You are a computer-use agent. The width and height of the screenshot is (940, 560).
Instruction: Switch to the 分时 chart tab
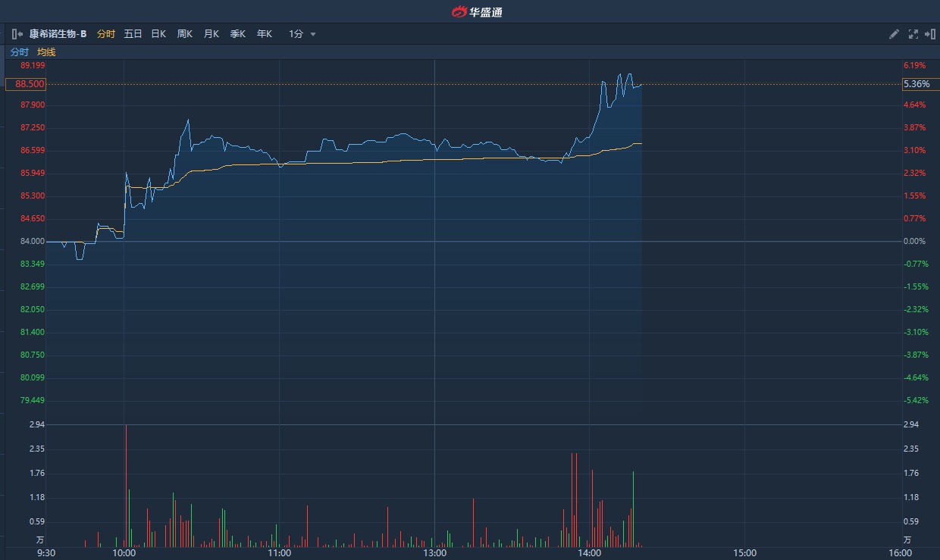106,34
